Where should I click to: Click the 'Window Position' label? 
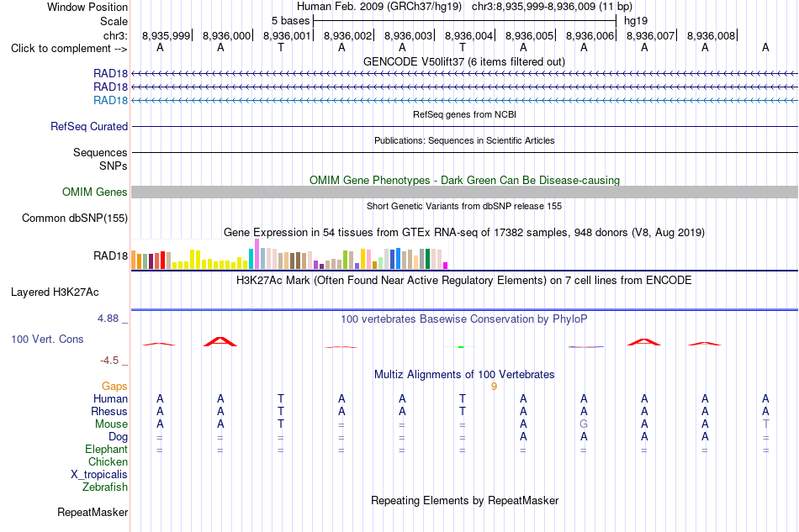click(87, 7)
